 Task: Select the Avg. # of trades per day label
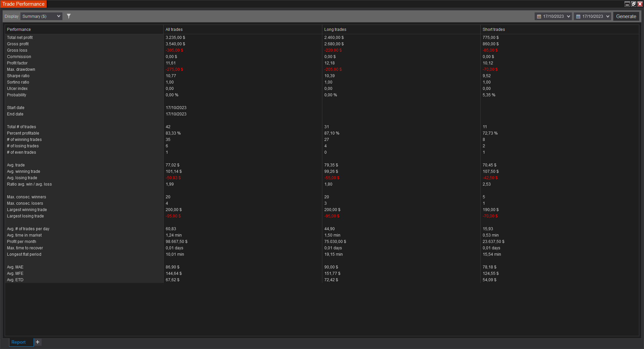28,229
